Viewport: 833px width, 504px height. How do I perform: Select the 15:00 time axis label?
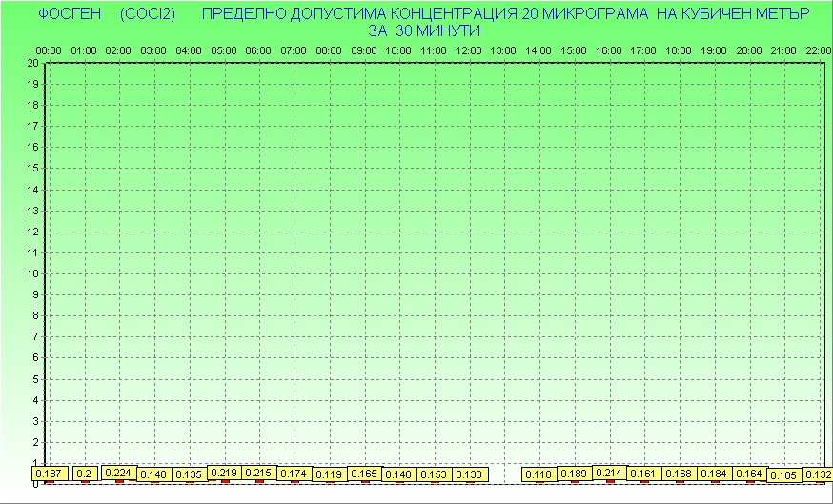(x=573, y=51)
